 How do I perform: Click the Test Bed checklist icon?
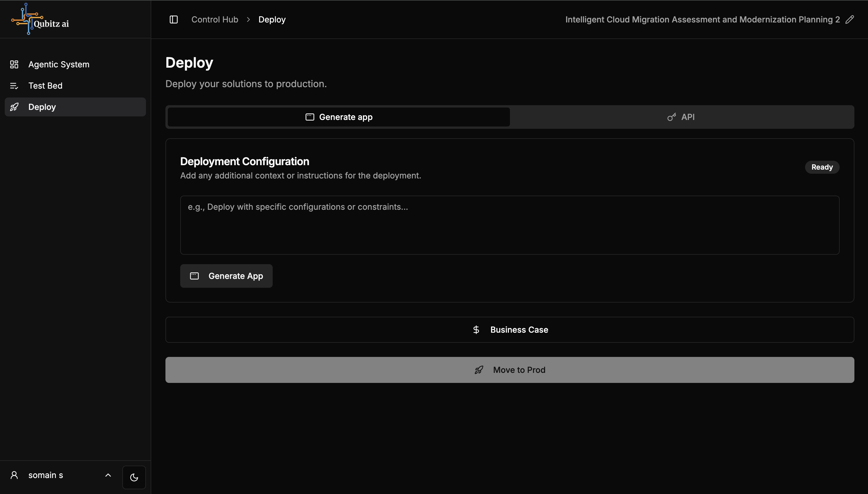pos(14,86)
